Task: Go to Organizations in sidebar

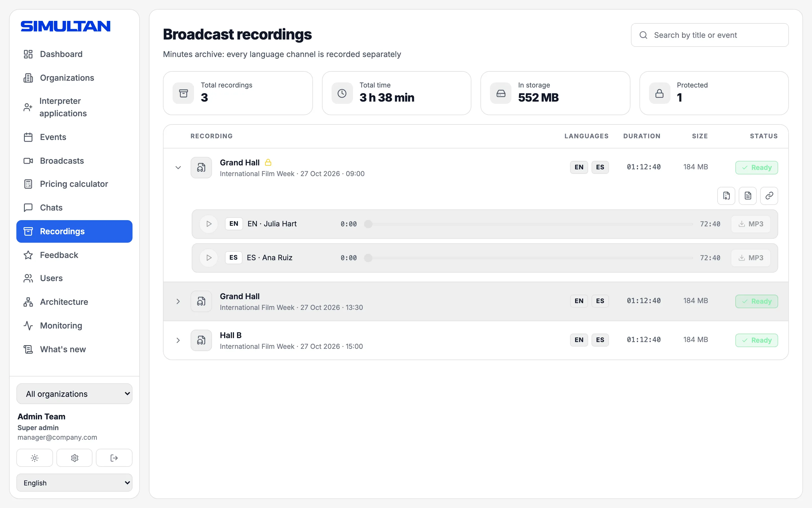Action: click(x=74, y=78)
